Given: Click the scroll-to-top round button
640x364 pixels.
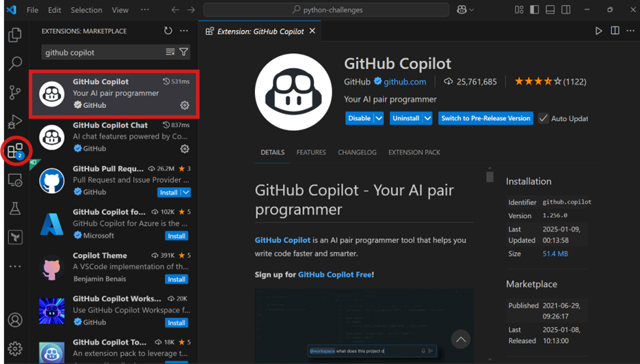Looking at the screenshot, I should tap(460, 339).
